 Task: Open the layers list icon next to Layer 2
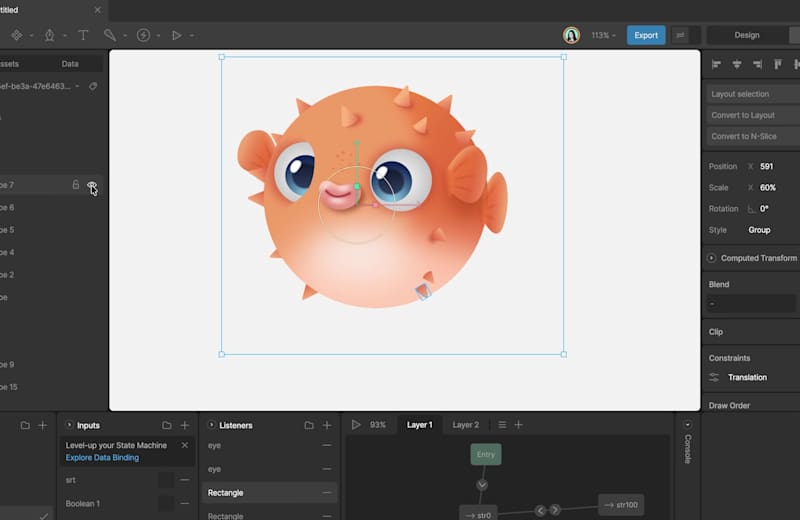(x=502, y=425)
